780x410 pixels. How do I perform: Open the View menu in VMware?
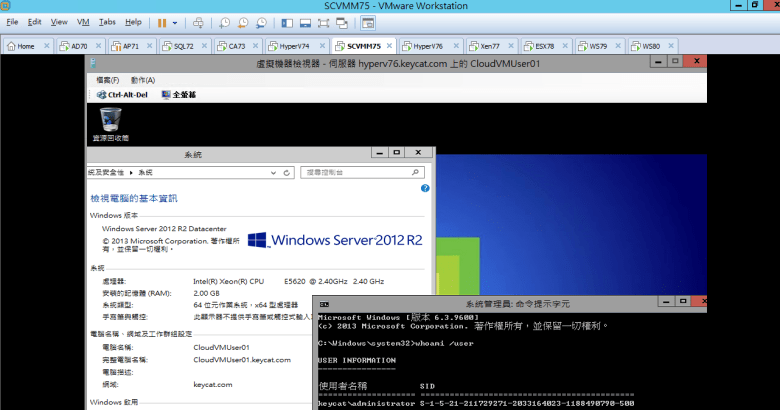tap(59, 21)
